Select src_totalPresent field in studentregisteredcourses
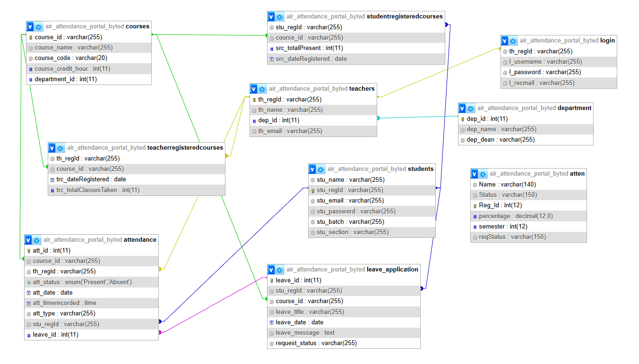The image size is (639, 364). point(356,48)
